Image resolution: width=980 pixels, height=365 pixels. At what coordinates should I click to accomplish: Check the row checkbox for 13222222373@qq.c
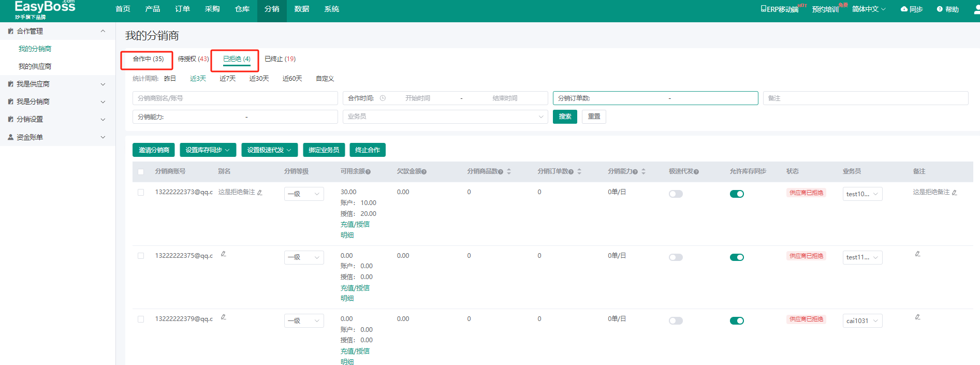[141, 193]
